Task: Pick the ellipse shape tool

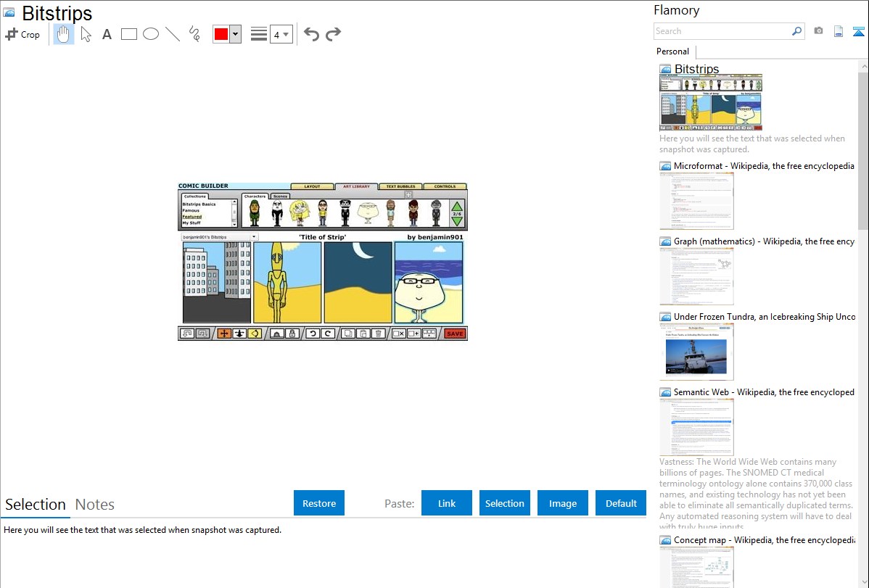Action: point(151,34)
